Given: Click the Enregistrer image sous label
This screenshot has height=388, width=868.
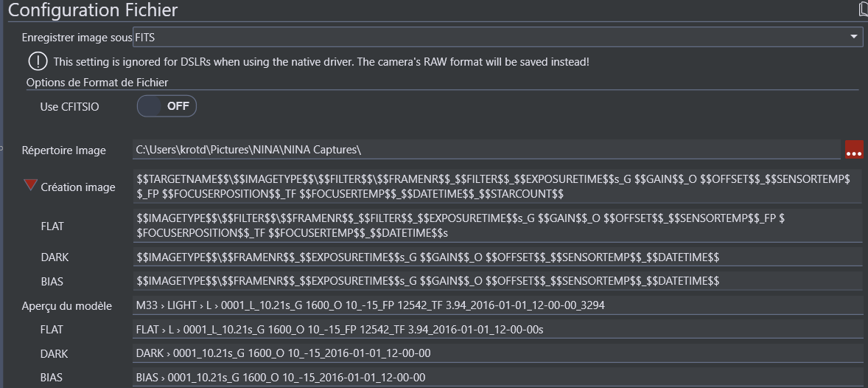Looking at the screenshot, I should (77, 37).
